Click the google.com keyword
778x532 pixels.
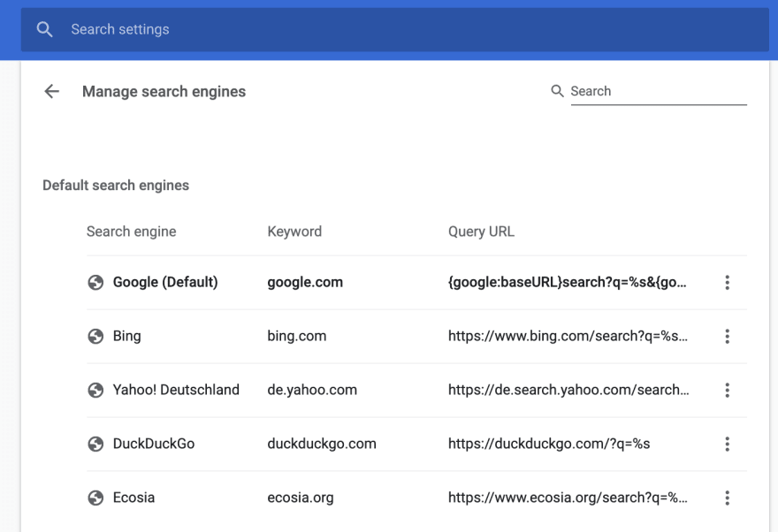(x=305, y=283)
